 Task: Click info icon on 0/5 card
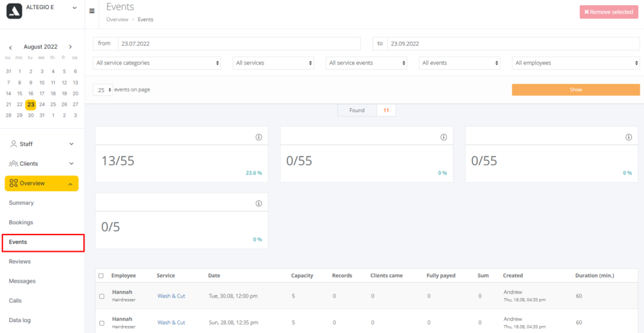[258, 204]
